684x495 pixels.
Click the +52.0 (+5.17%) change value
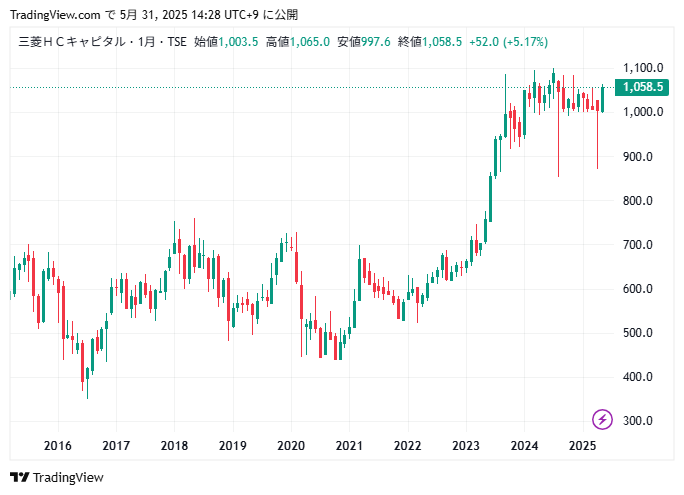tap(509, 42)
